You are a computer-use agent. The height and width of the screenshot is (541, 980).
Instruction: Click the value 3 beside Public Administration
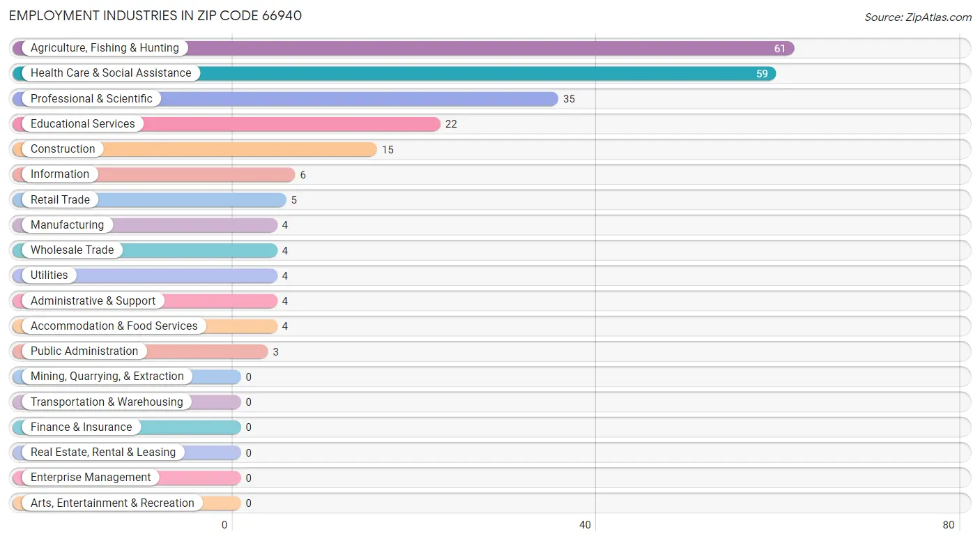point(275,352)
